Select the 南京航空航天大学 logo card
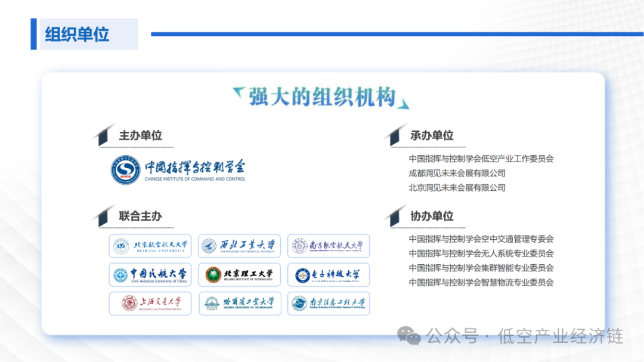This screenshot has height=362, width=644. click(329, 246)
